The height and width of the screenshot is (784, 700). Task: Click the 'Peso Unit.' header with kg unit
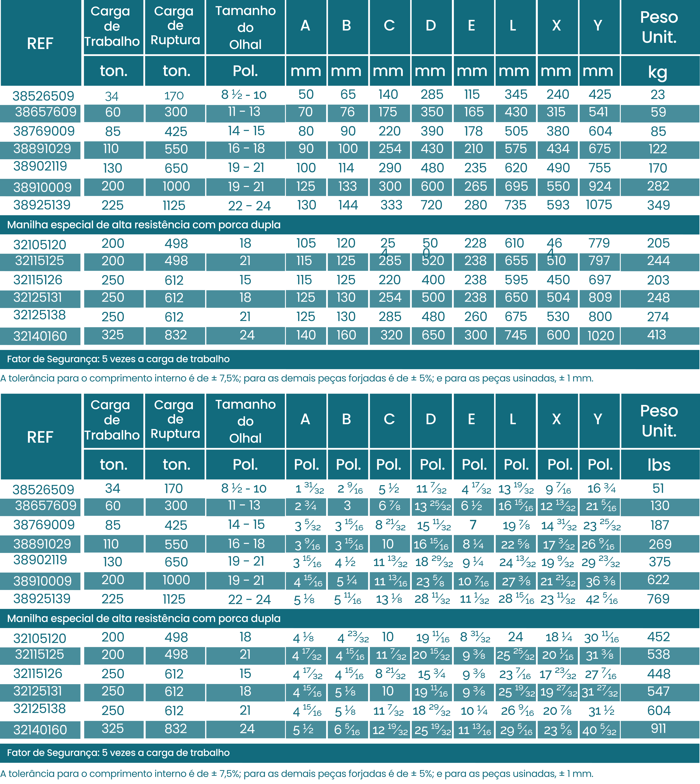(x=659, y=27)
